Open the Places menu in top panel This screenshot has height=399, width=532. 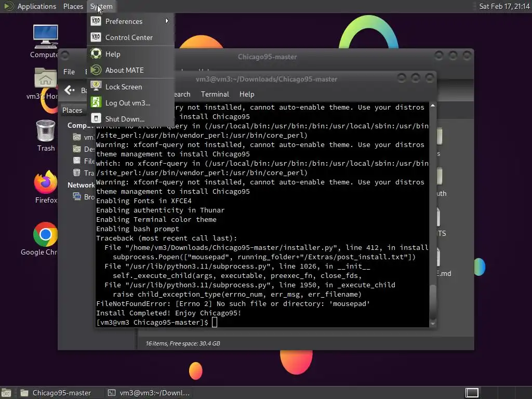pos(73,6)
